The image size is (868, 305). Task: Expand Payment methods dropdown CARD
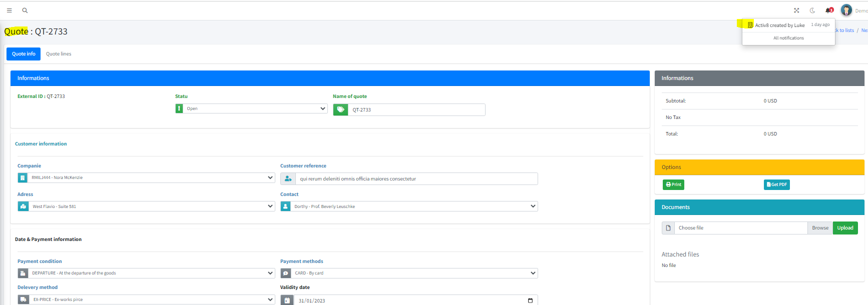pos(414,273)
